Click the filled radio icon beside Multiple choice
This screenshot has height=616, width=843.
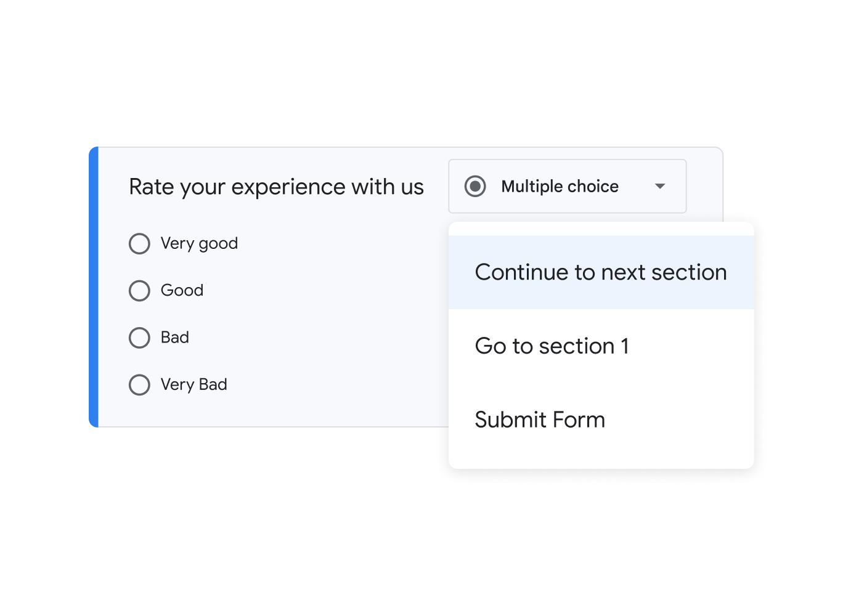pyautogui.click(x=476, y=186)
